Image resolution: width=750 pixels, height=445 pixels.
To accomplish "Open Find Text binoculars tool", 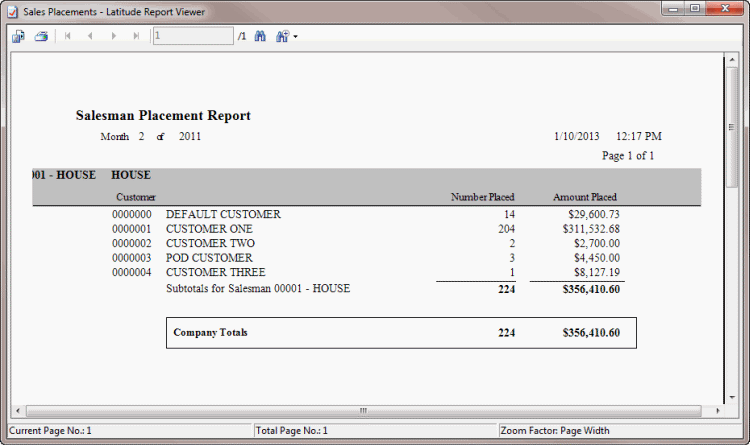I will (260, 36).
